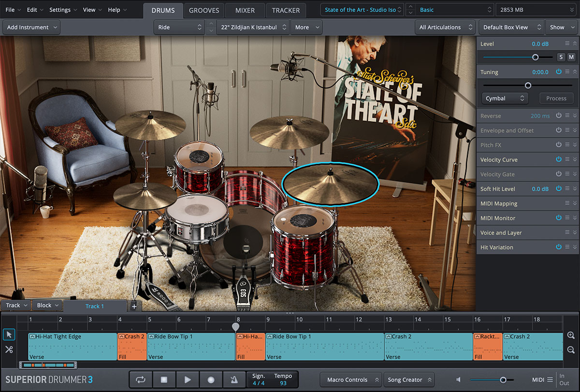Screen dimensions: 580x392
Task: Switch to the GROOVES tab
Action: point(204,10)
